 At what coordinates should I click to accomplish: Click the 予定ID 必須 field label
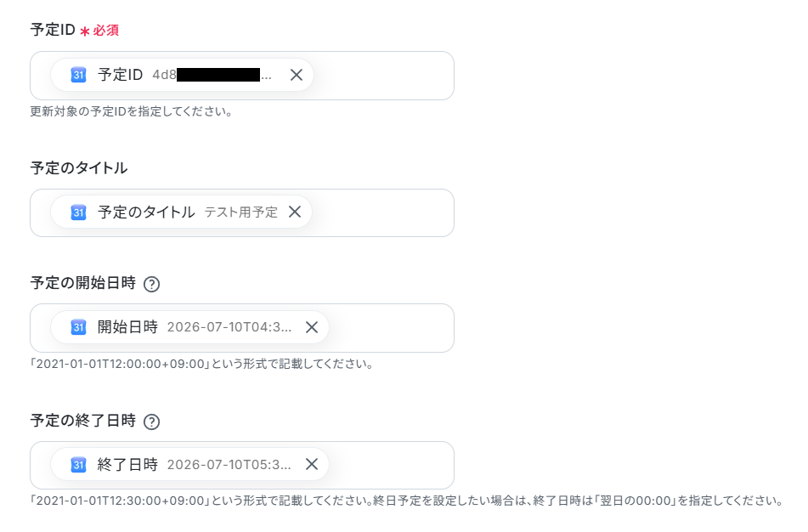[x=75, y=30]
